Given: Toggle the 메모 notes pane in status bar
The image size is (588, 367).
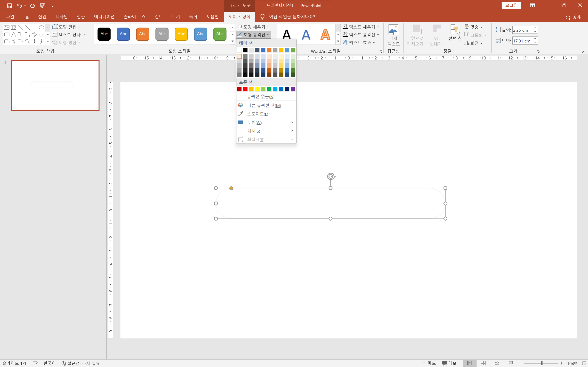Looking at the screenshot, I should tap(429, 363).
